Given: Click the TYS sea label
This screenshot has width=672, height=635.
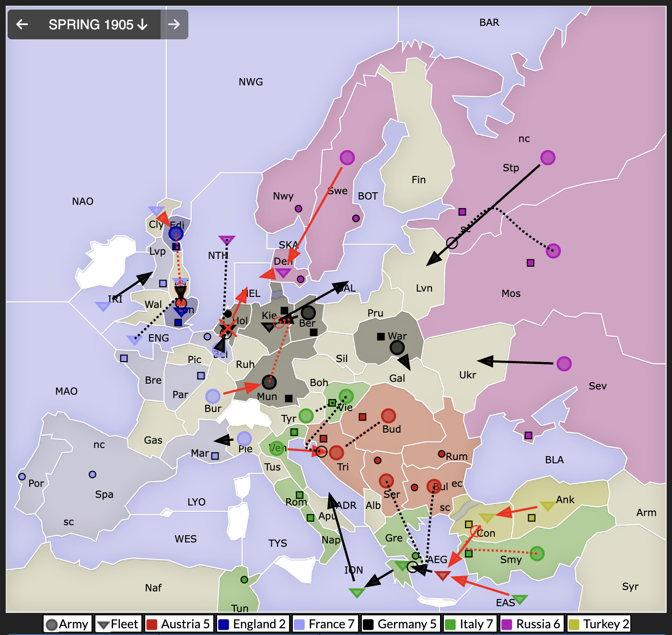Looking at the screenshot, I should 278,543.
